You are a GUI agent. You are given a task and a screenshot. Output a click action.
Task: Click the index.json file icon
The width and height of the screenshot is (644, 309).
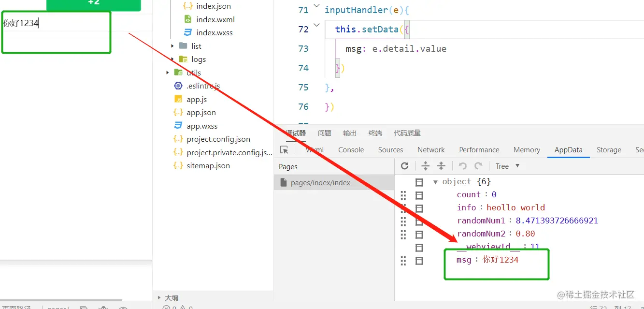188,6
